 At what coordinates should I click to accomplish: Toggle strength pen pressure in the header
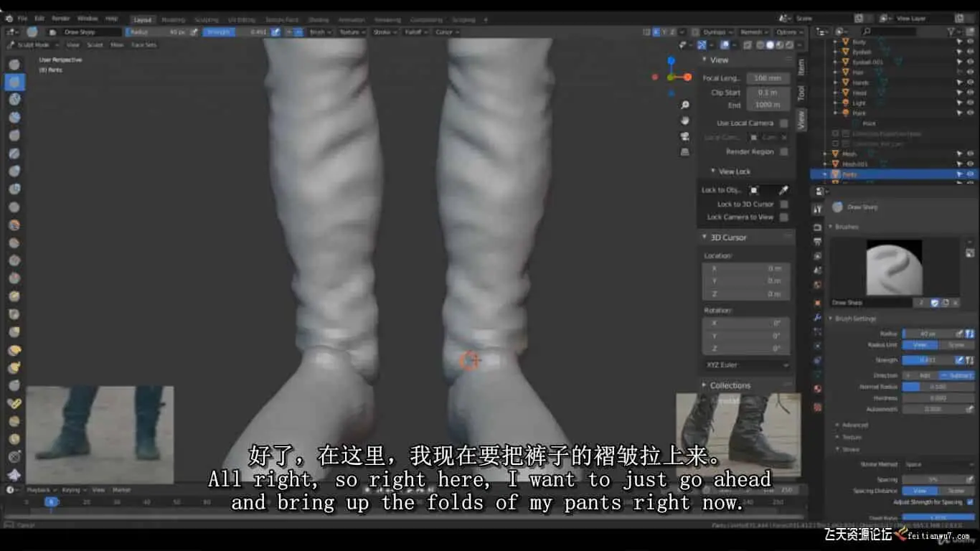275,32
